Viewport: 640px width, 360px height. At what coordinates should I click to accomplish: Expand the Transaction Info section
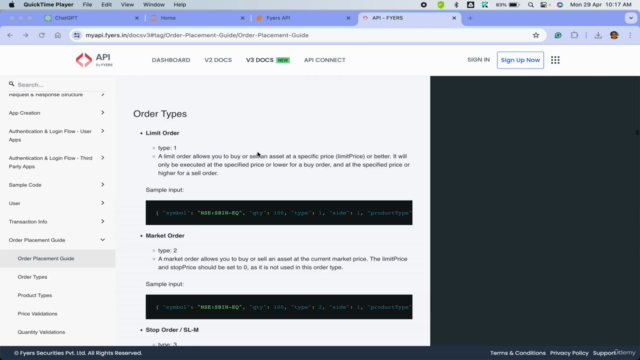pos(57,222)
